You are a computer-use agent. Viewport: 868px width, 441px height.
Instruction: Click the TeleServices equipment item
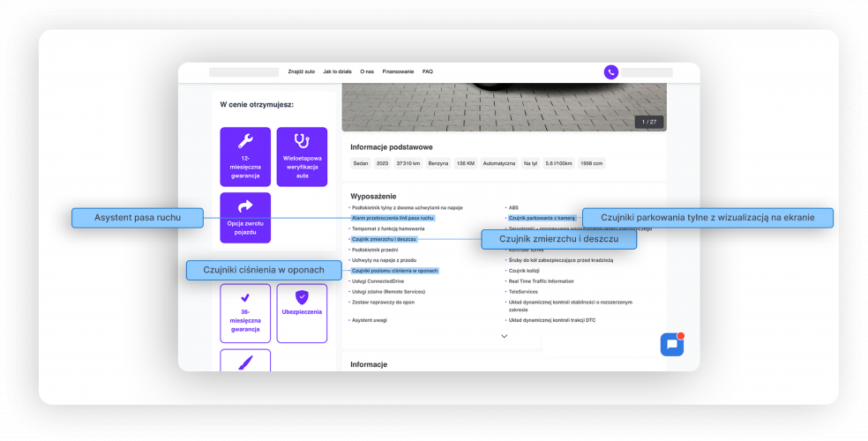[x=523, y=292]
